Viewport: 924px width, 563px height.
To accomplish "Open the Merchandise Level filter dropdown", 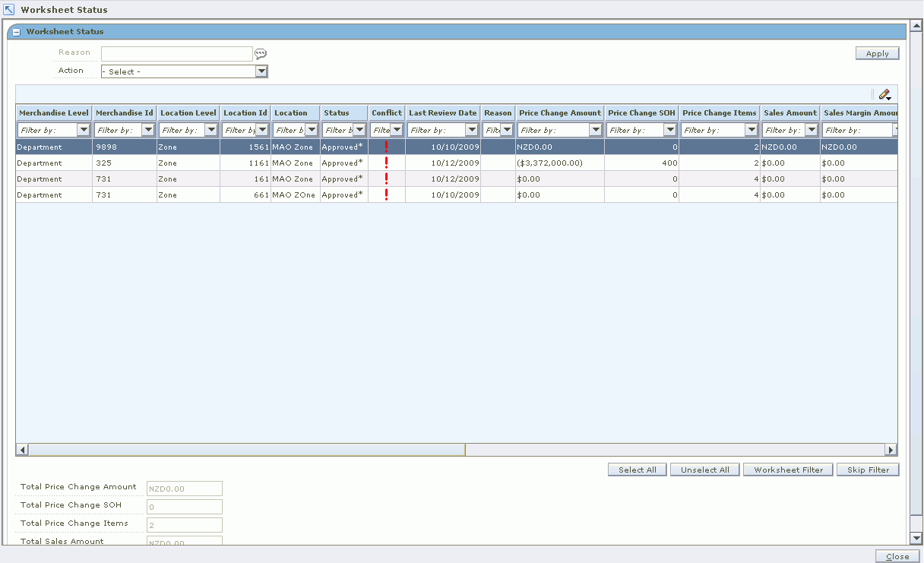I will coord(84,130).
